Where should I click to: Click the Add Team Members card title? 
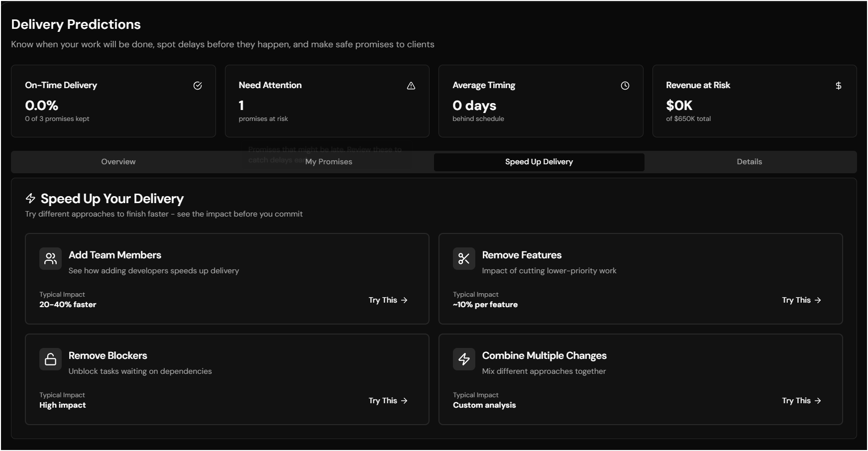coord(115,255)
